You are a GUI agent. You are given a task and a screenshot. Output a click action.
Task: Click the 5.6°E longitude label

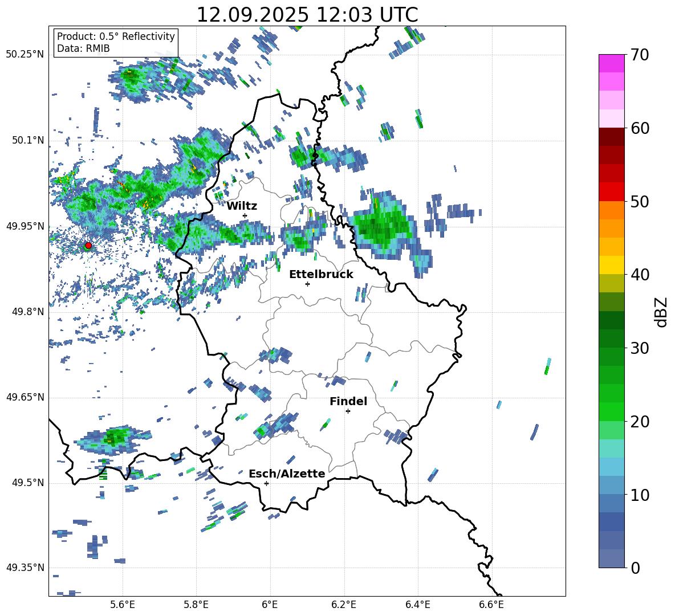[123, 605]
